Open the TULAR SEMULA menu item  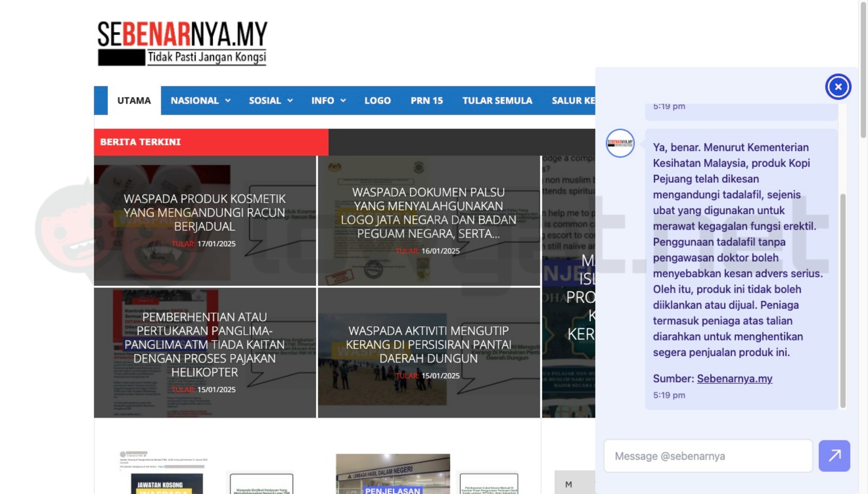coord(497,100)
